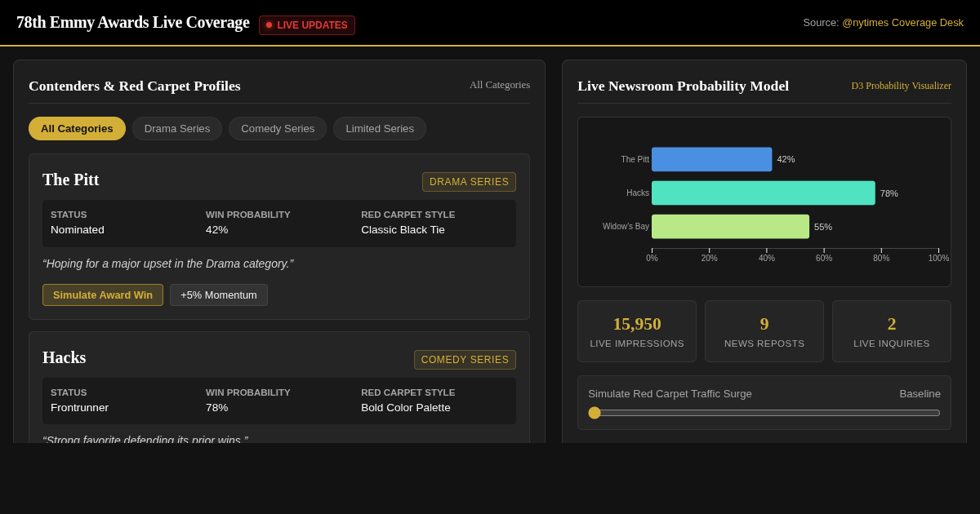Click the 55% label next to Widow's Bay bar
980x514 pixels.
(823, 227)
